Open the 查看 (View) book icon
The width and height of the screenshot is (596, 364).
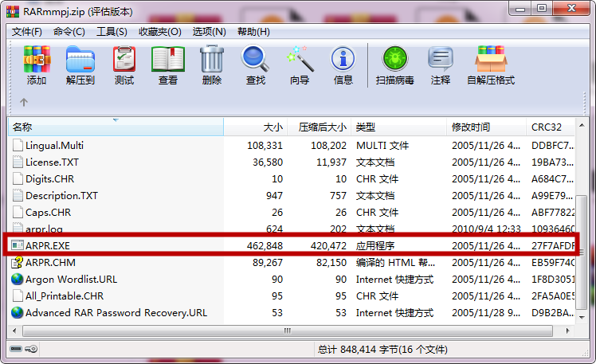[x=168, y=59]
